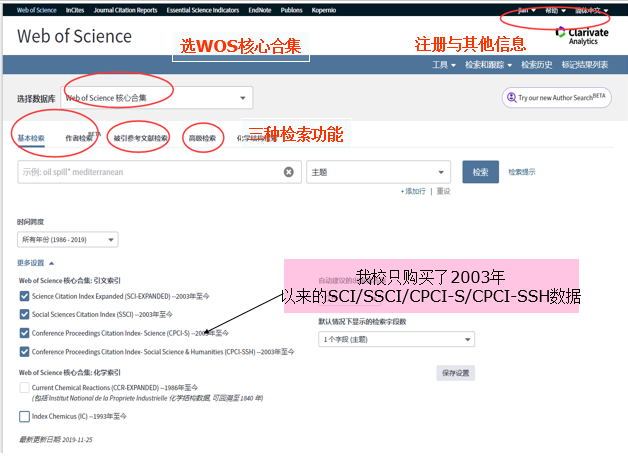Click the 保存设置 button
The image size is (628, 474).
click(455, 373)
